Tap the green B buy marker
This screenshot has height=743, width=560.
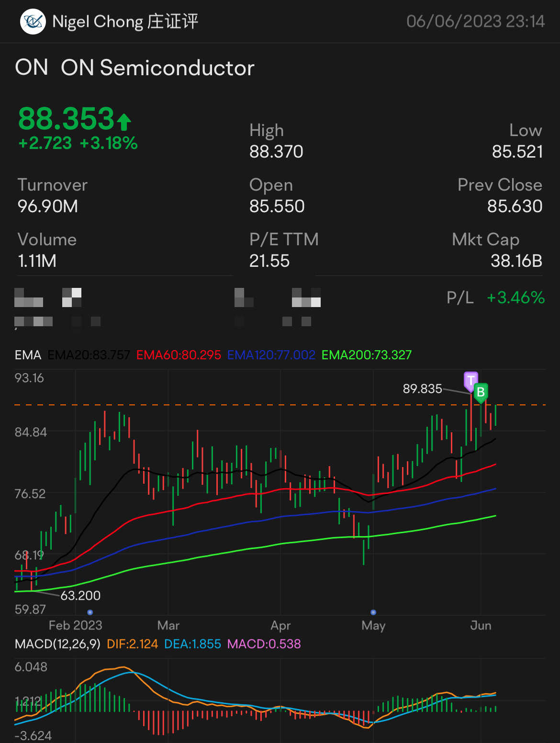click(x=481, y=393)
